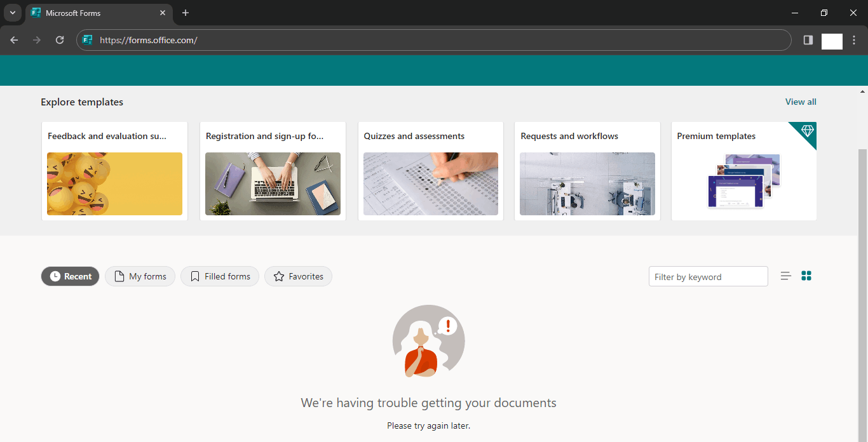Open the browser tab list dropdown
The image size is (868, 442).
pos(12,13)
